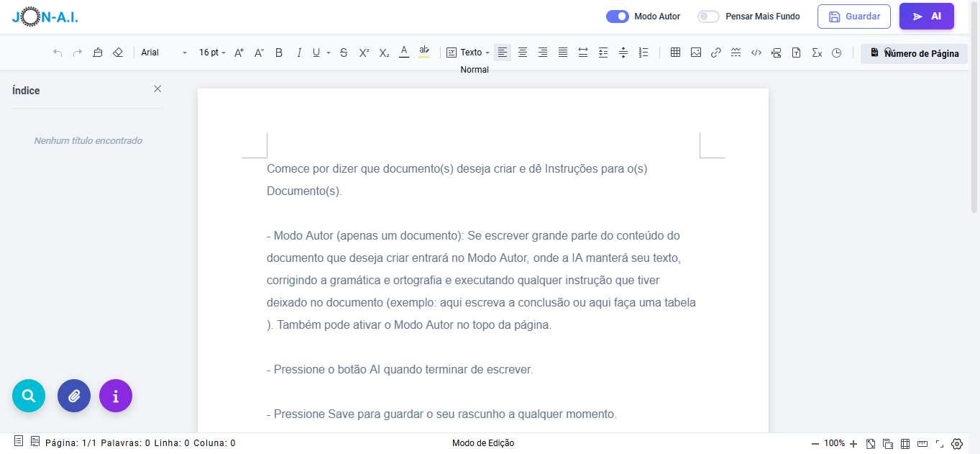Insert a code block

tap(756, 53)
